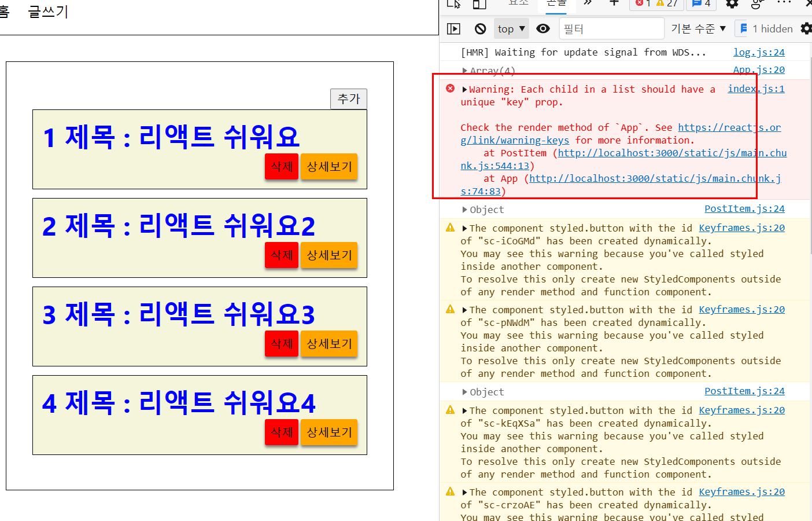Screen dimensions: 812x521
Task: Click the title '2 제목 : 리액트 쉬워요2'
Action: coord(179,226)
